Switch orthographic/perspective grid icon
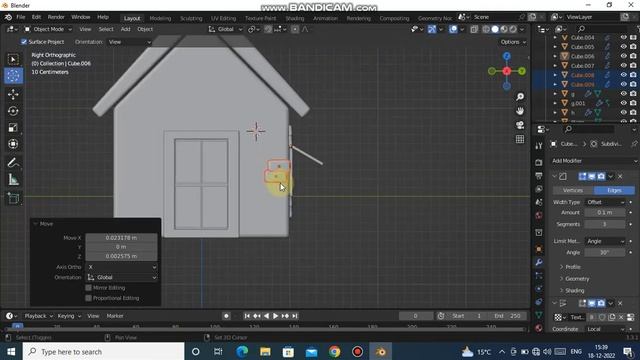This screenshot has width=640, height=360. [520, 139]
